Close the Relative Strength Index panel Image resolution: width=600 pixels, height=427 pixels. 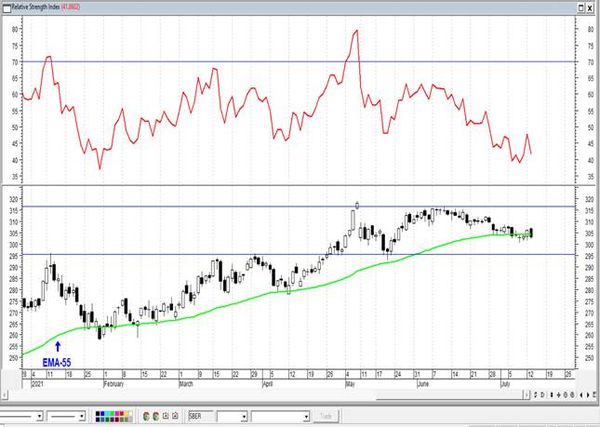coord(590,8)
